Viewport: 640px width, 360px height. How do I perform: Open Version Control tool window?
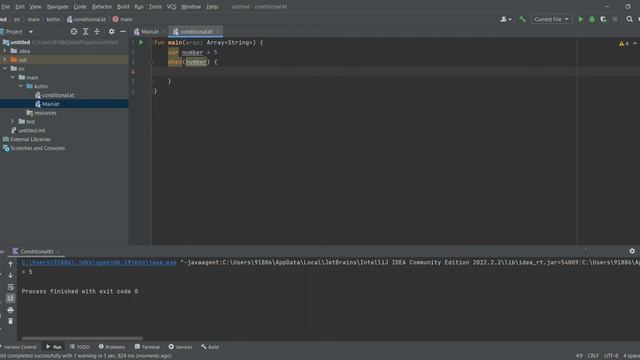point(19,347)
